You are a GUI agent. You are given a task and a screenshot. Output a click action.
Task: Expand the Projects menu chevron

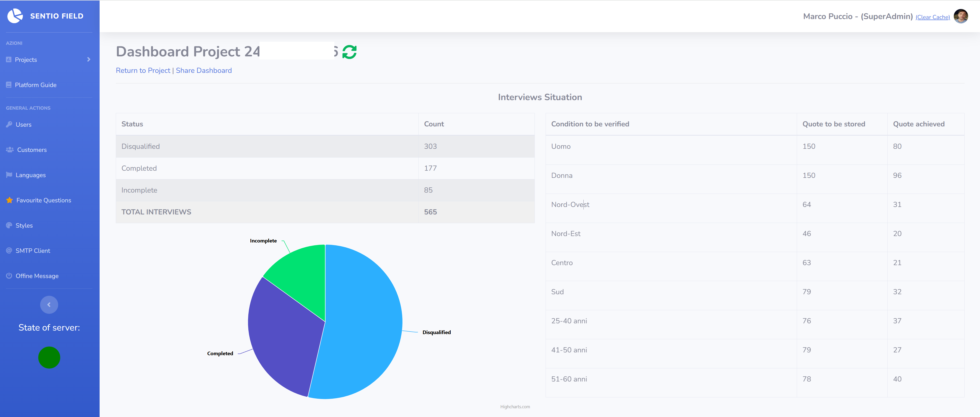[x=89, y=59]
